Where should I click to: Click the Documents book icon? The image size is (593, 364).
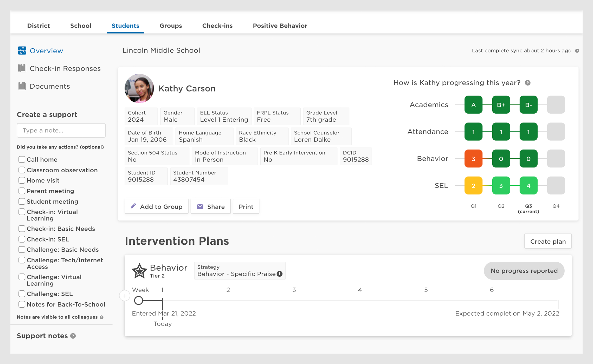pos(22,86)
